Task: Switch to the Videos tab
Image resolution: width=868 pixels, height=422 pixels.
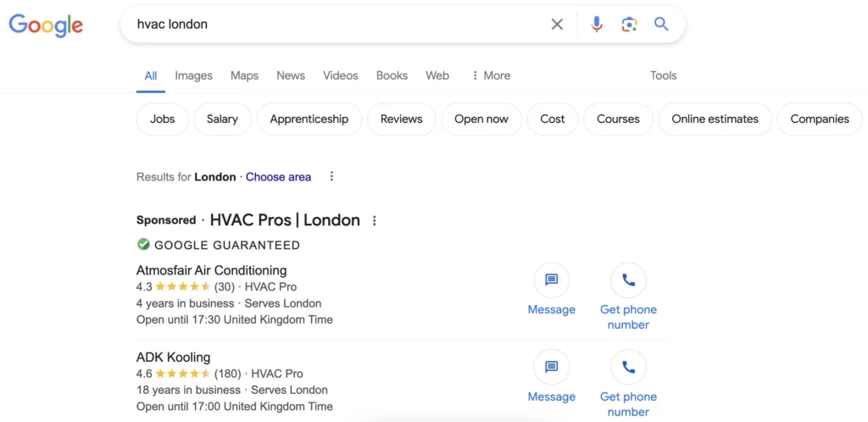Action: coord(341,75)
